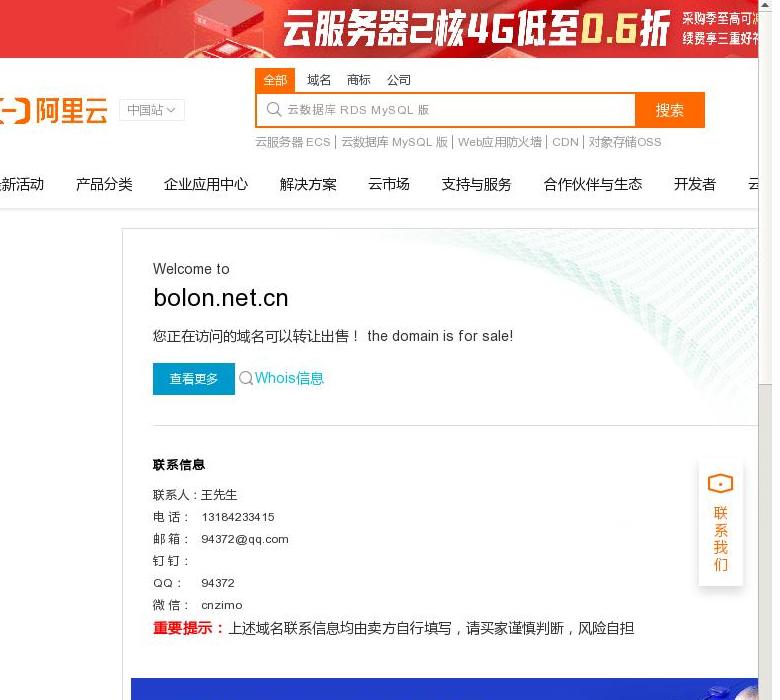Open the 合作伙伴与生态 menu
Image resolution: width=780 pixels, height=700 pixels.
593,185
